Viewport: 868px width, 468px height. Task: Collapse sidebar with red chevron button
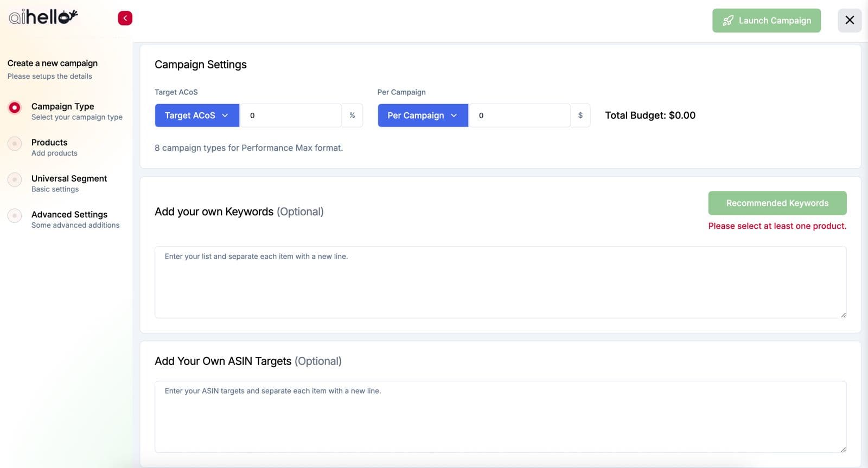(x=125, y=18)
